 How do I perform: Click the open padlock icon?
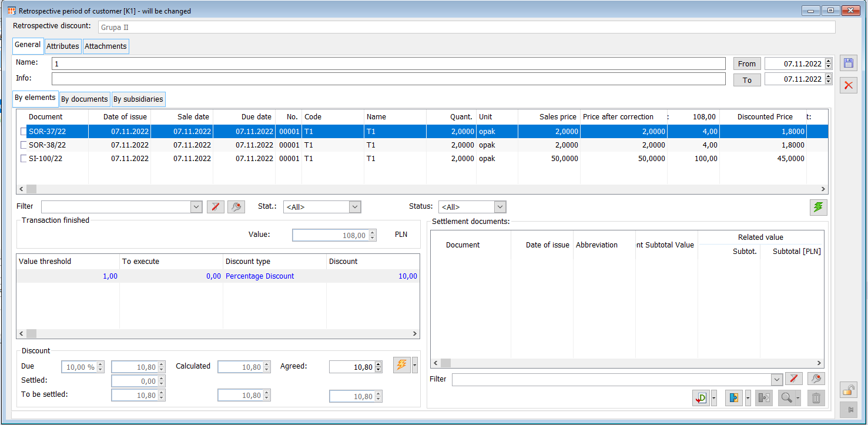coord(849,390)
